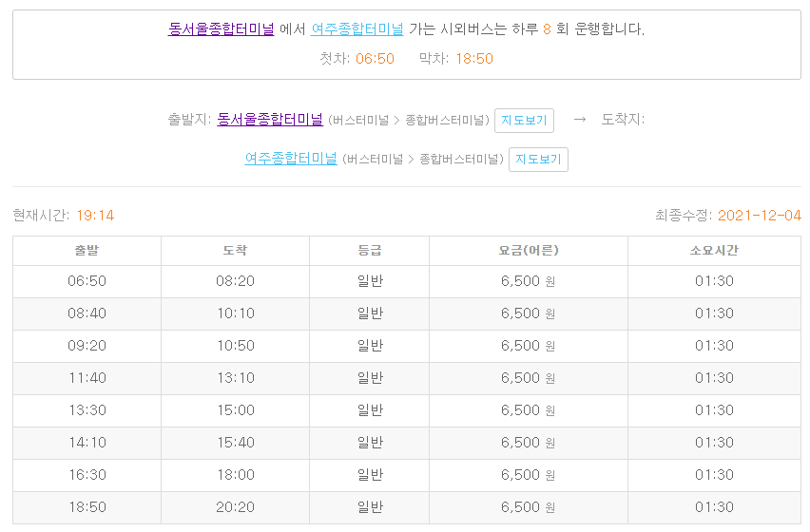Select departure time 16:30
The width and height of the screenshot is (810, 532).
click(87, 475)
